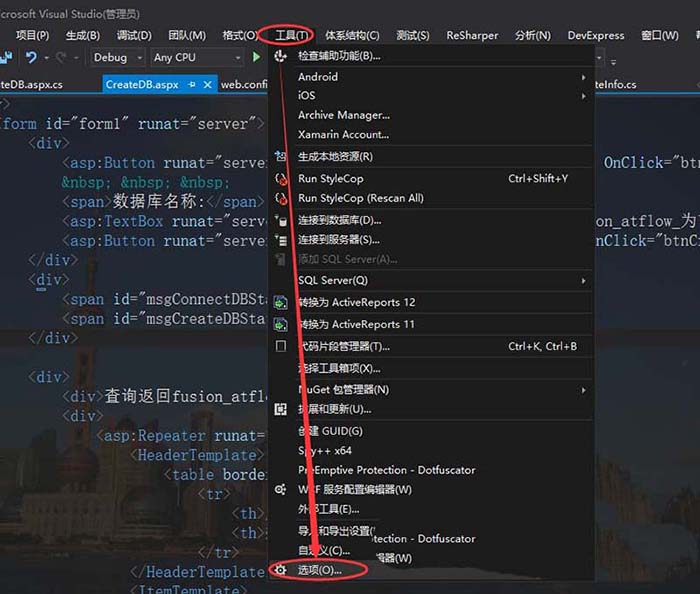Switch to the web.config tab
The width and height of the screenshot is (700, 594).
244,85
